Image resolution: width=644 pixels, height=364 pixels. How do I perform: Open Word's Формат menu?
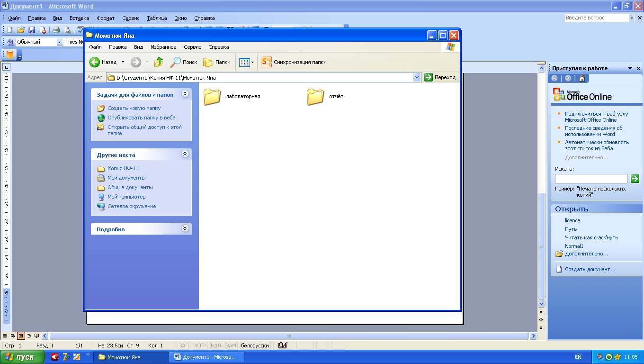pos(106,18)
